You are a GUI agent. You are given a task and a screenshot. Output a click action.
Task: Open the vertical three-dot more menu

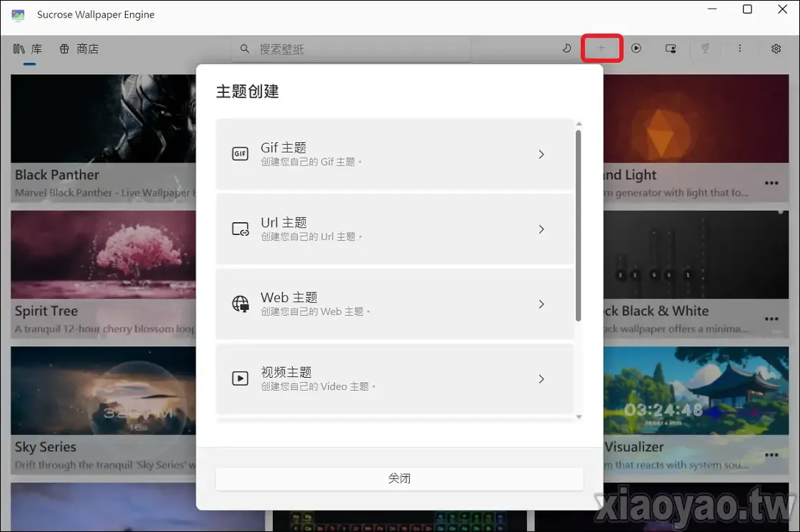click(x=740, y=49)
